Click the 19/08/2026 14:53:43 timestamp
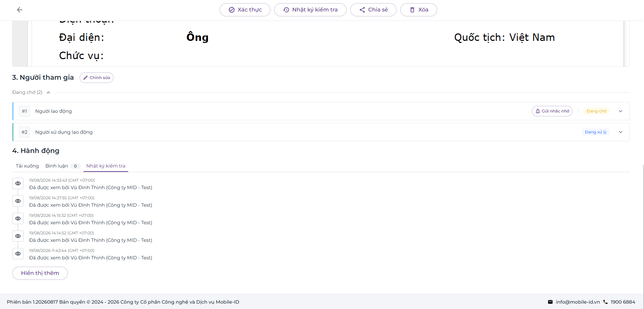The width and height of the screenshot is (644, 309). point(62,180)
